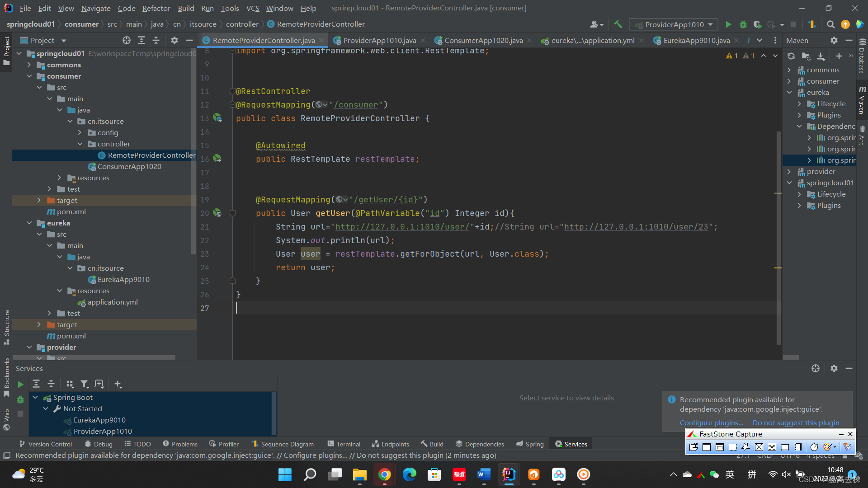Click the Build project hammer icon
868x488 pixels.
[618, 24]
